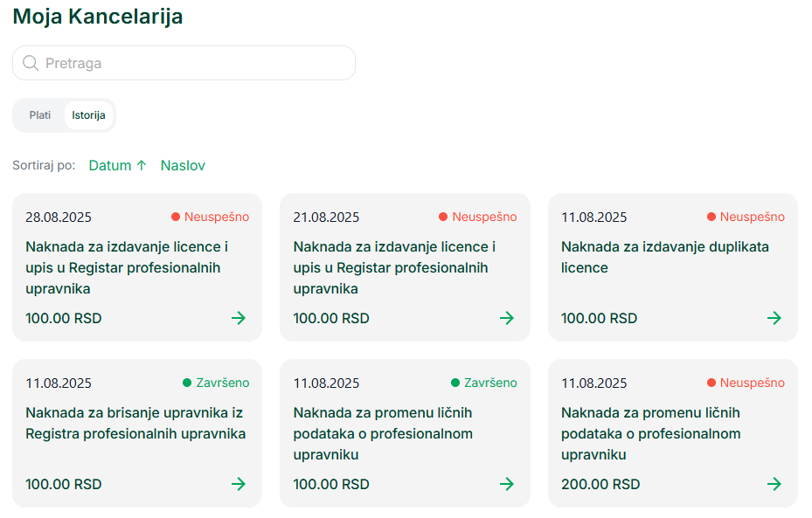The image size is (812, 518).
Task: Open the arrow on the brisanje upravnika card
Action: click(239, 484)
